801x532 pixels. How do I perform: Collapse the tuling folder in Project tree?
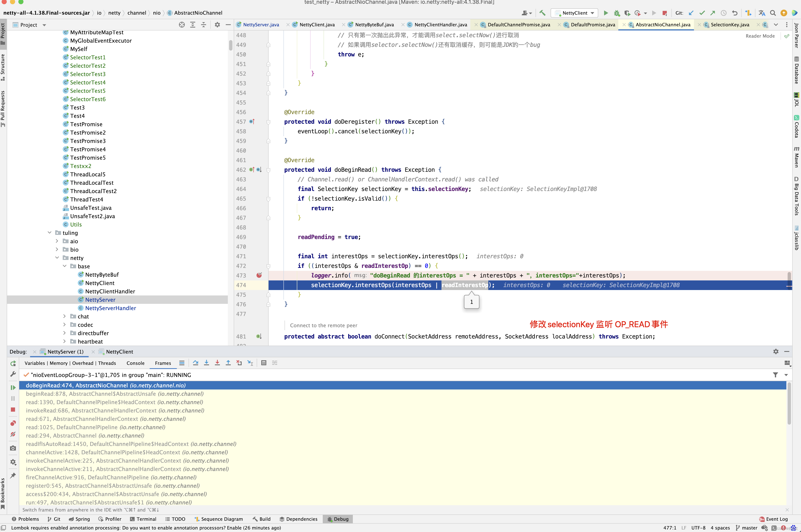coord(50,233)
